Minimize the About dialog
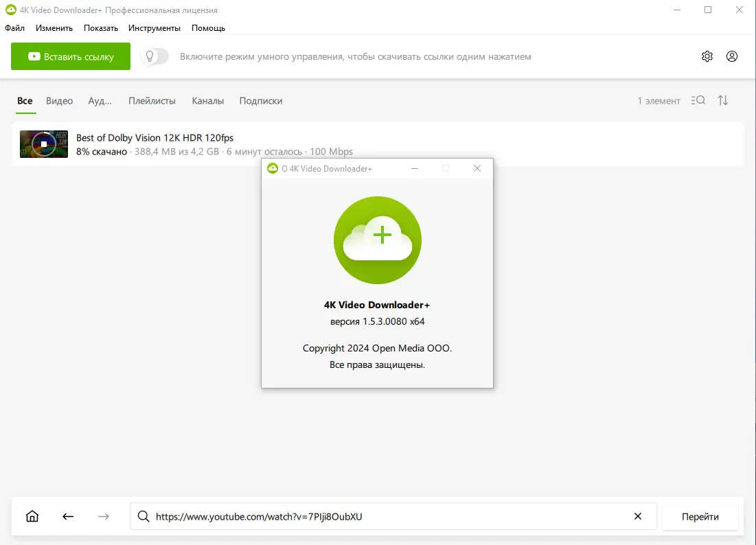Screen dimensions: 756x545 [x=415, y=168]
